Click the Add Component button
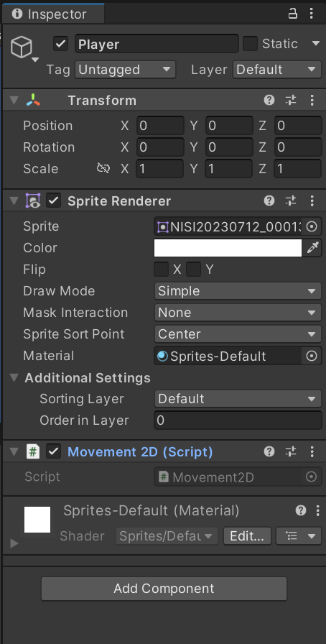326x644 pixels. coord(164,589)
